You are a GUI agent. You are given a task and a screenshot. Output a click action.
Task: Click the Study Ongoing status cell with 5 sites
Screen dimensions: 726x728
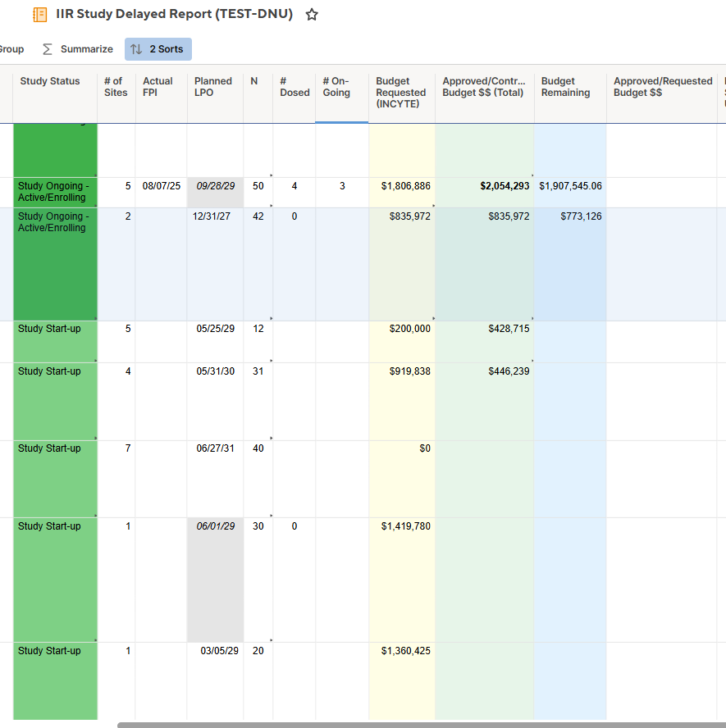(x=55, y=192)
